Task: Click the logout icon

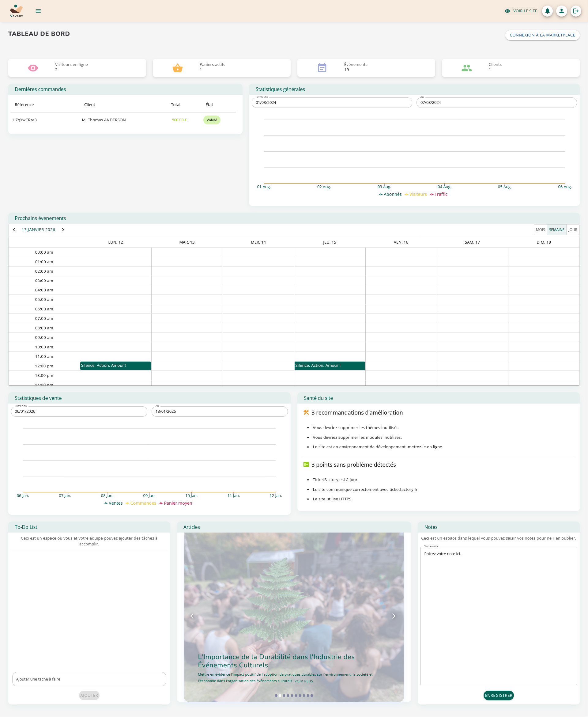Action: point(575,11)
